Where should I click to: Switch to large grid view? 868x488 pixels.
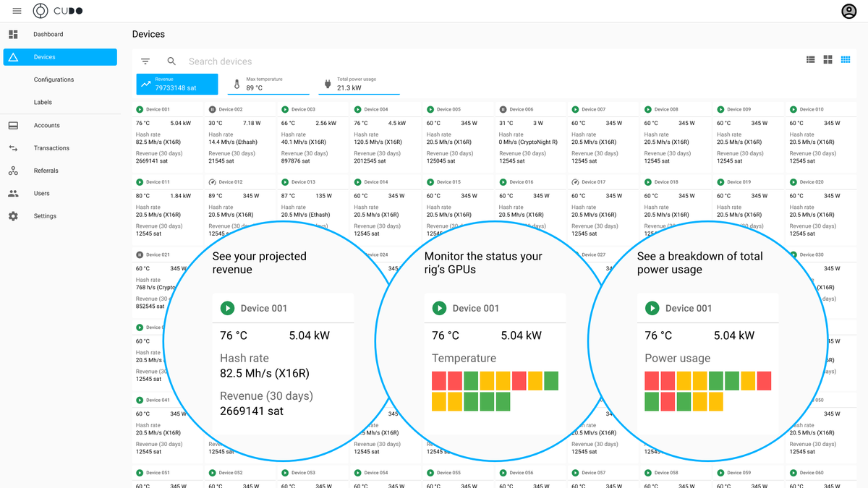tap(828, 59)
